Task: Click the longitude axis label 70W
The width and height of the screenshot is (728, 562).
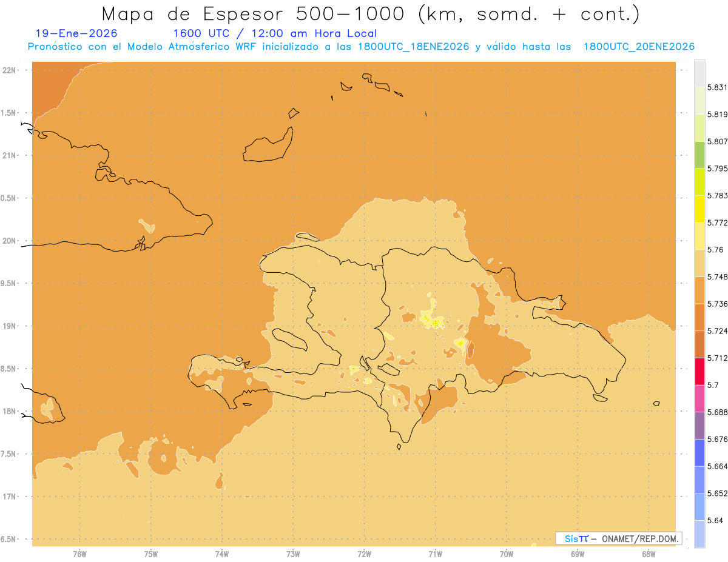Action: coord(507,554)
